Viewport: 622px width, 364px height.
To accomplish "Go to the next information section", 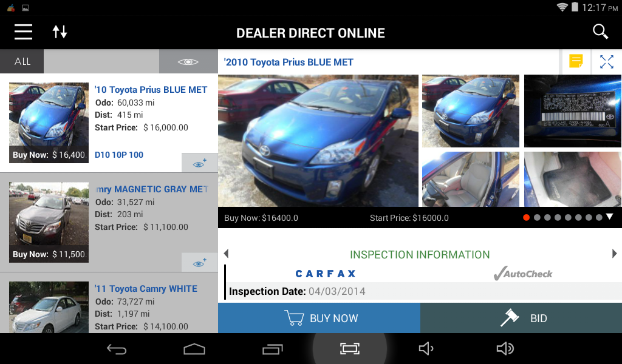I will [x=614, y=254].
